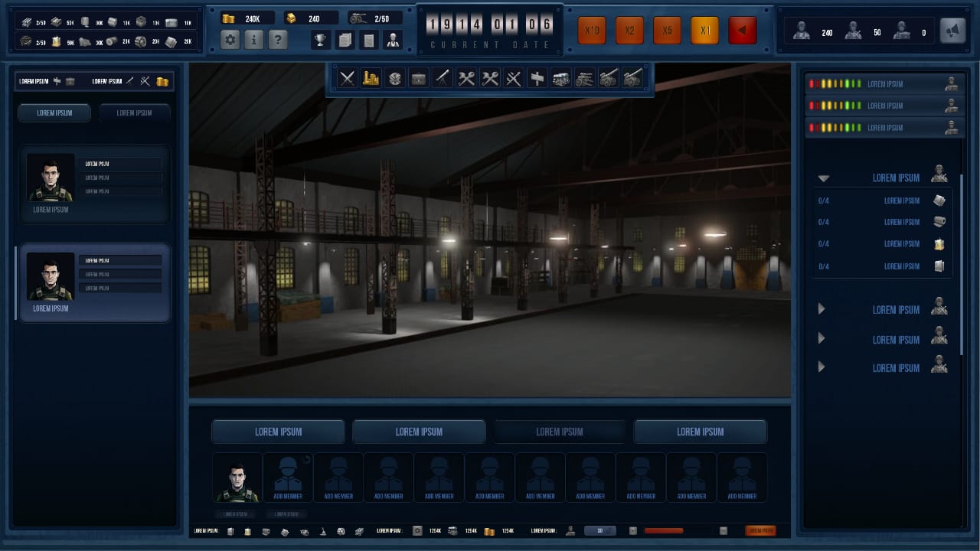Switch to the first Lorem Ipsum tab on left panel

(54, 113)
